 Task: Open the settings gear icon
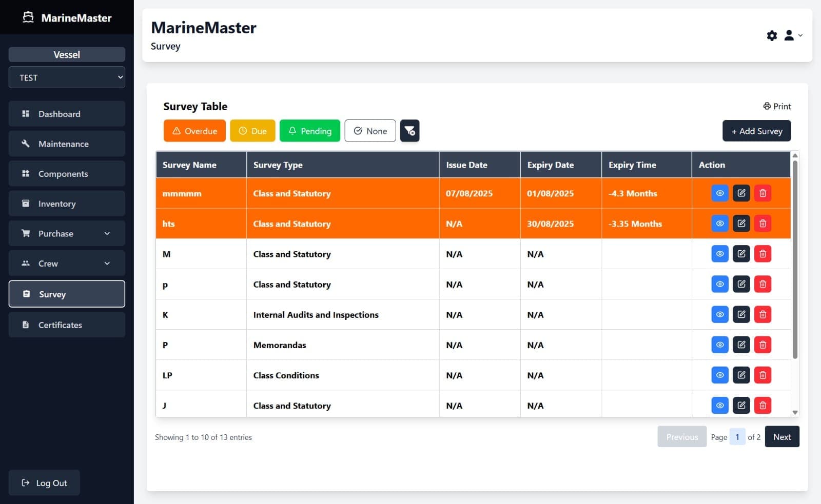(x=772, y=35)
